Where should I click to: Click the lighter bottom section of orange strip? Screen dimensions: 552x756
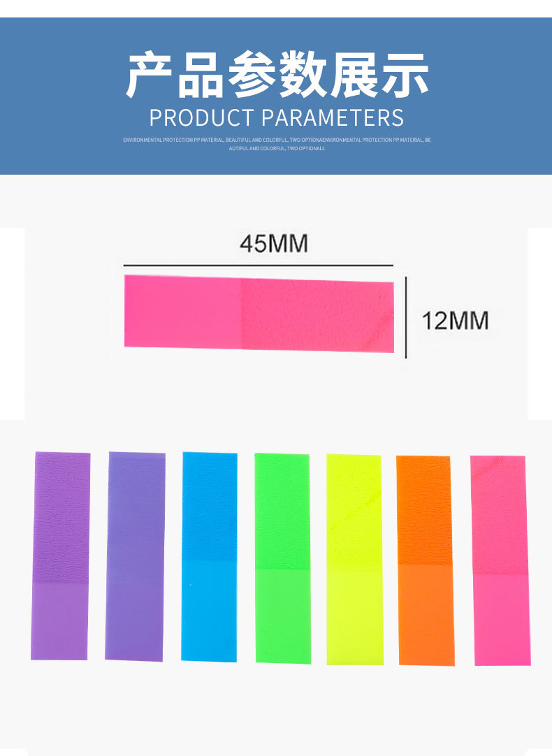coord(426,615)
